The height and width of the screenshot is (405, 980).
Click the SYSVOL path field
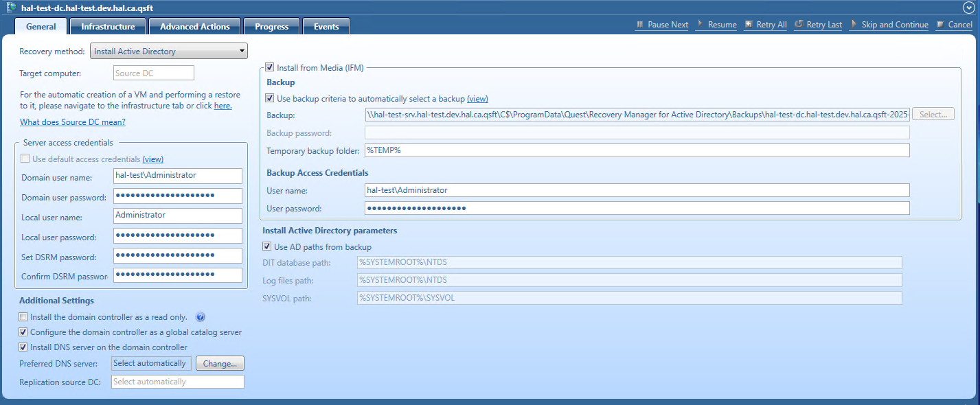(x=629, y=298)
